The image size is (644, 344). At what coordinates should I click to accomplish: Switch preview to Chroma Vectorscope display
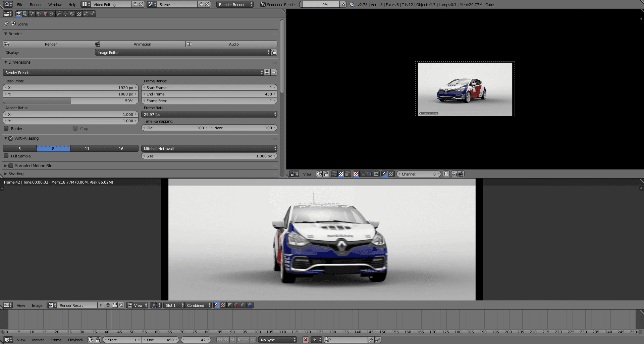tap(369, 174)
